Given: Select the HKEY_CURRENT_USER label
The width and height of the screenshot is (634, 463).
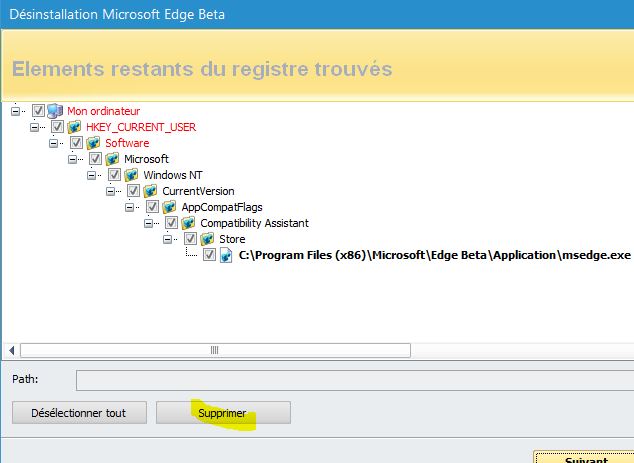Looking at the screenshot, I should click(141, 127).
